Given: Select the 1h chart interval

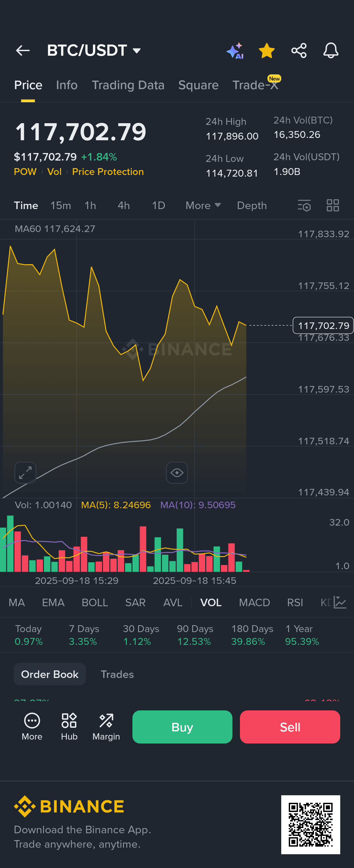Looking at the screenshot, I should point(90,205).
